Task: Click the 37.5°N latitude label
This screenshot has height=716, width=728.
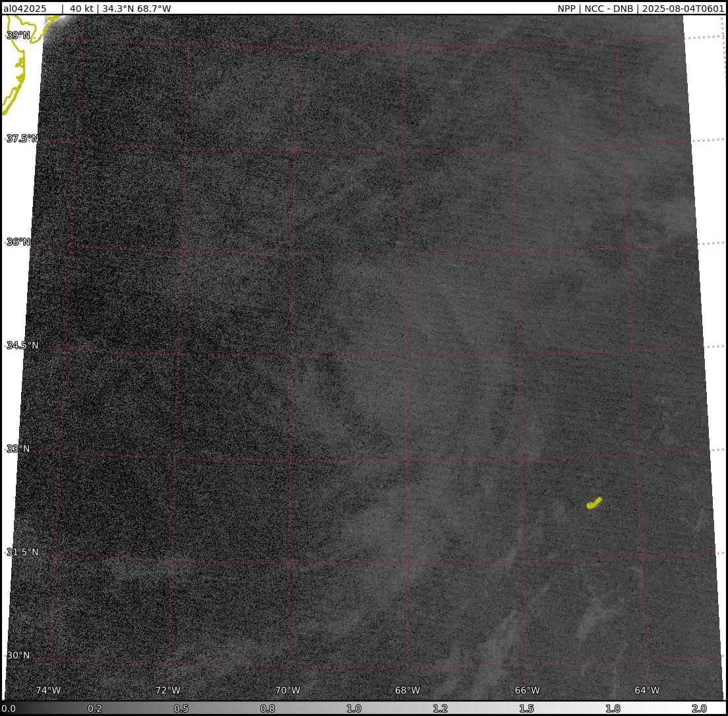Action: click(22, 138)
